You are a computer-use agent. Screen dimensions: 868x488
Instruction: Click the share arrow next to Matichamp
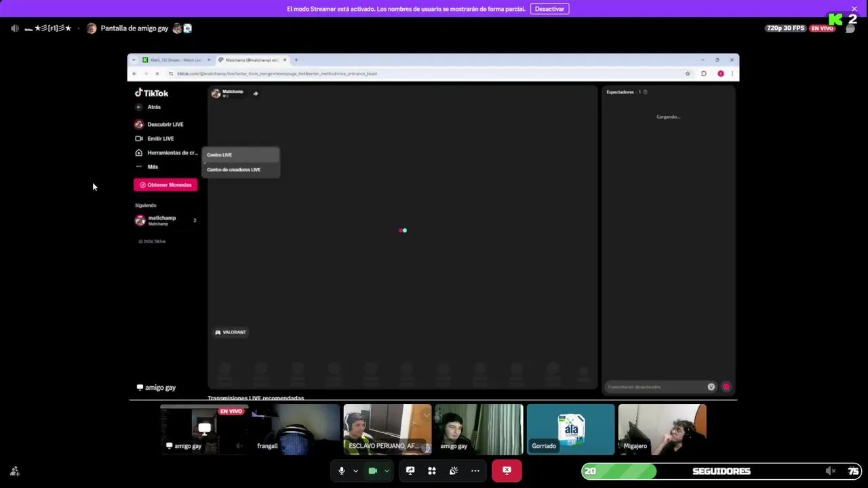point(256,94)
